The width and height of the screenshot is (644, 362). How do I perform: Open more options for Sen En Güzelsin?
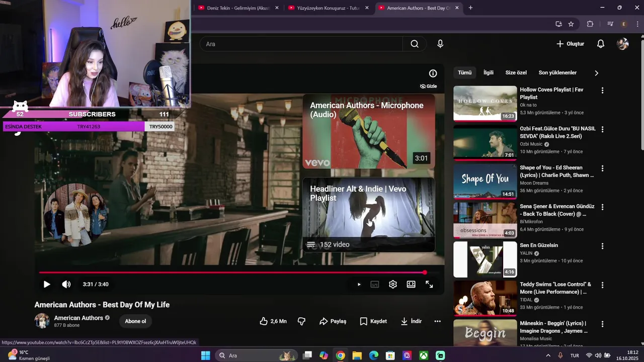(602, 246)
